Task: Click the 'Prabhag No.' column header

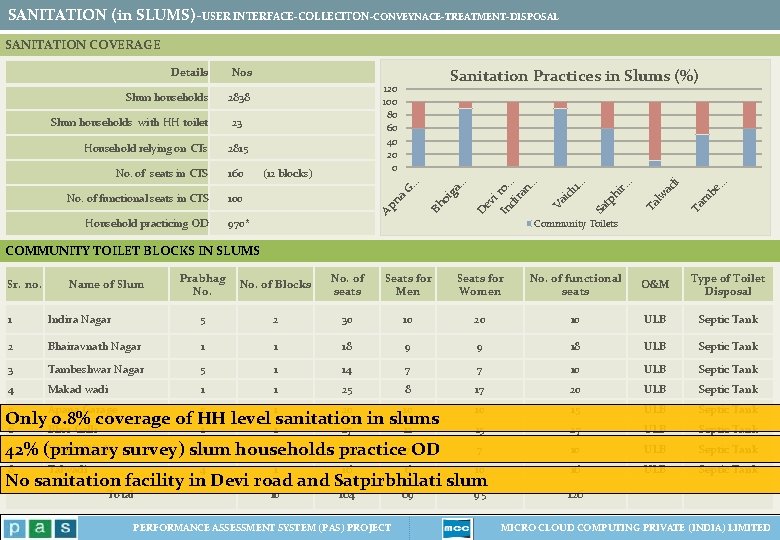Action: (x=202, y=284)
